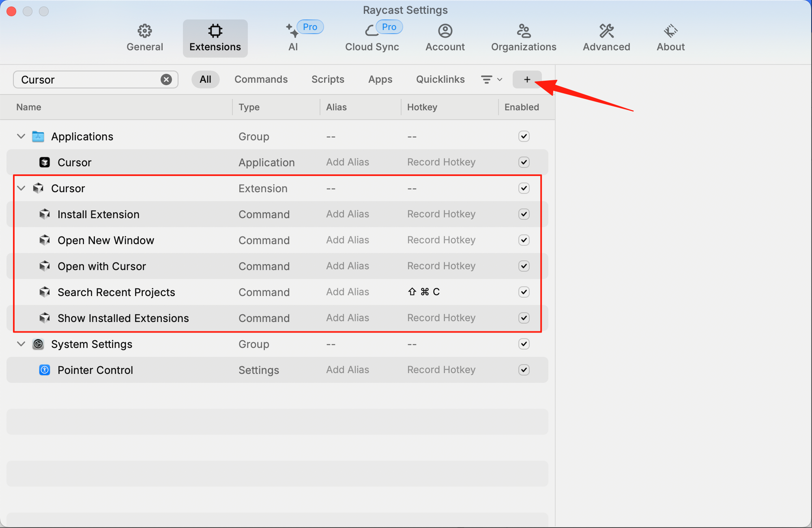The image size is (812, 528).
Task: Click the Open New Window icon
Action: pyautogui.click(x=45, y=240)
